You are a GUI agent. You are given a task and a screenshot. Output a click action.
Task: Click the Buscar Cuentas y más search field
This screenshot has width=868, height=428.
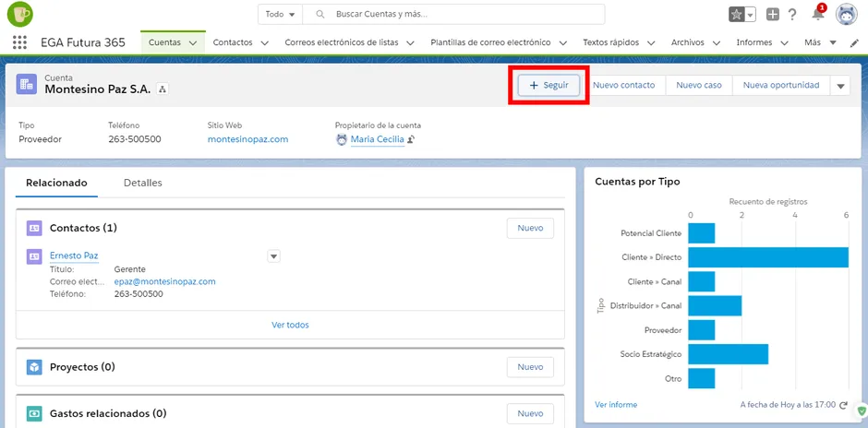tap(454, 15)
